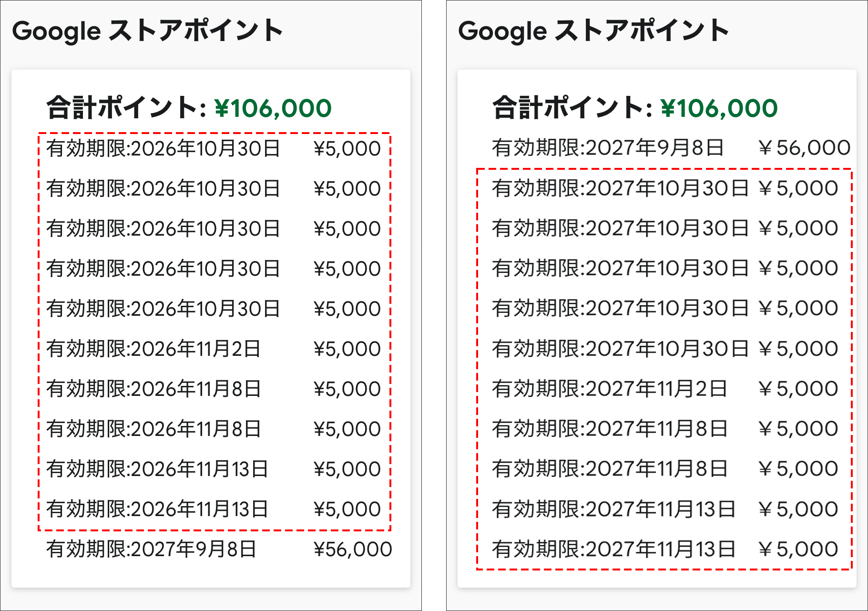Image resolution: width=868 pixels, height=611 pixels.
Task: Click the ¥5,000 amount beside 2026年11月2日
Action: 347,349
